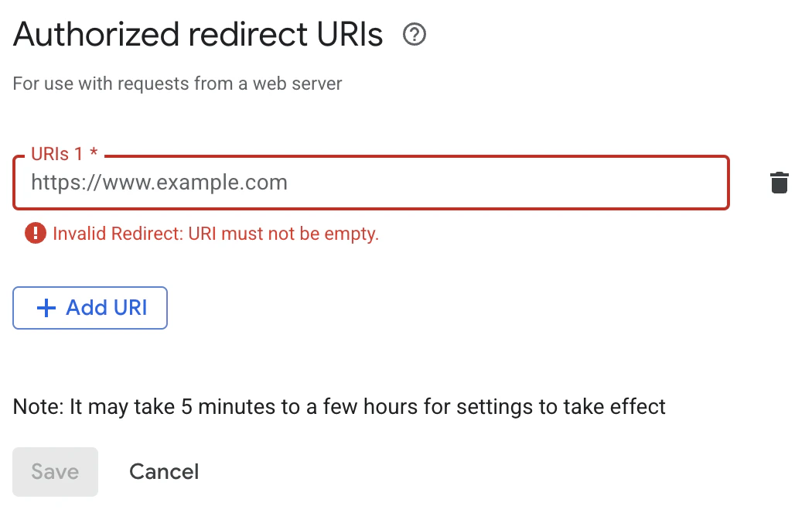Open the help tooltip for Authorized redirect URIs
812x523 pixels.
click(415, 35)
